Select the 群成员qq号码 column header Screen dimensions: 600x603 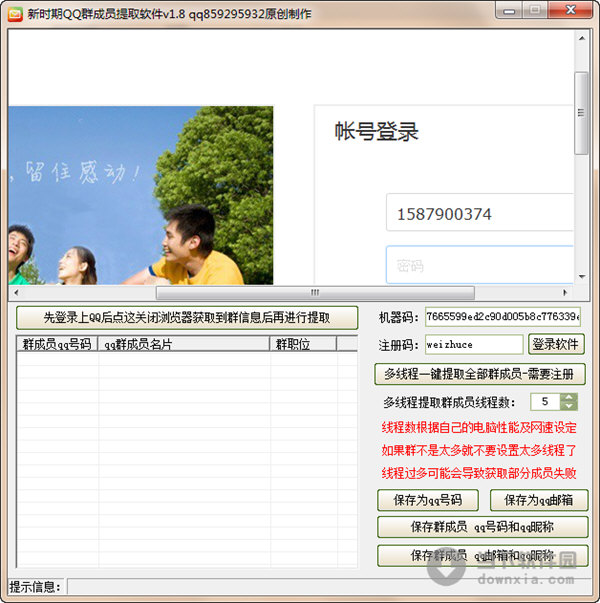(57, 344)
